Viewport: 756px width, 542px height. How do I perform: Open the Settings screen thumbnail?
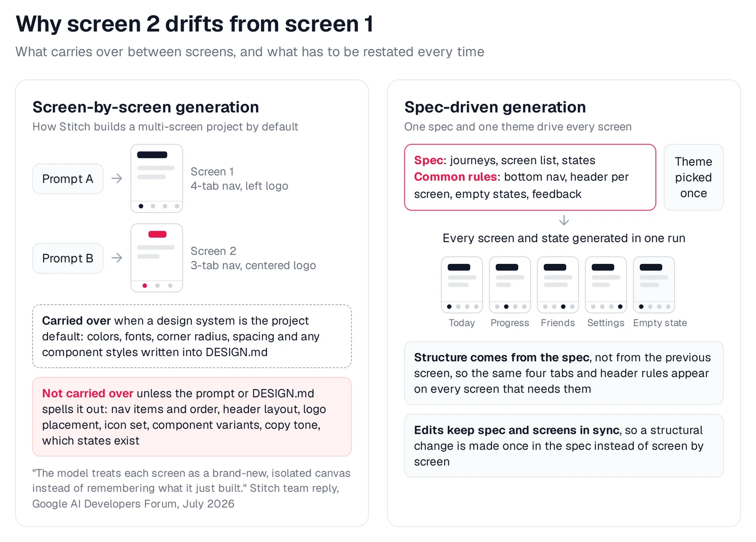[x=606, y=285]
